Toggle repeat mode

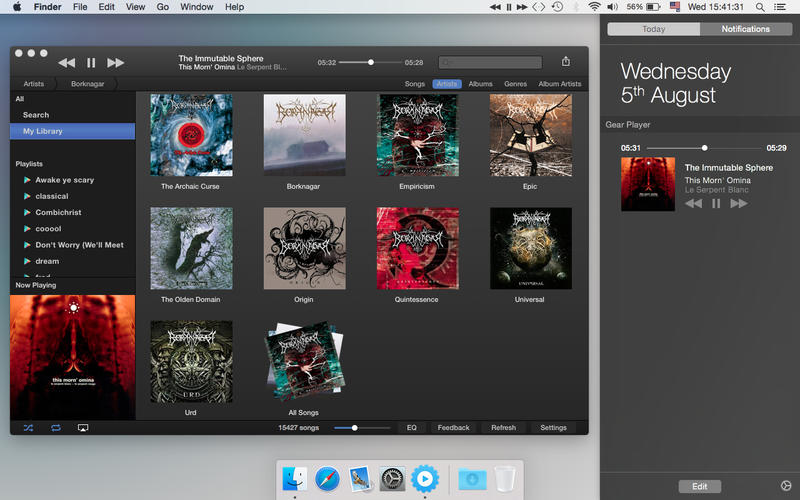(56, 428)
